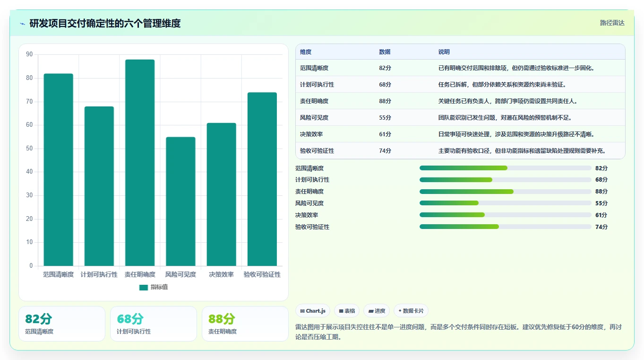Click description starting 主要功能有验收口径
644x360 pixels.
[522, 151]
